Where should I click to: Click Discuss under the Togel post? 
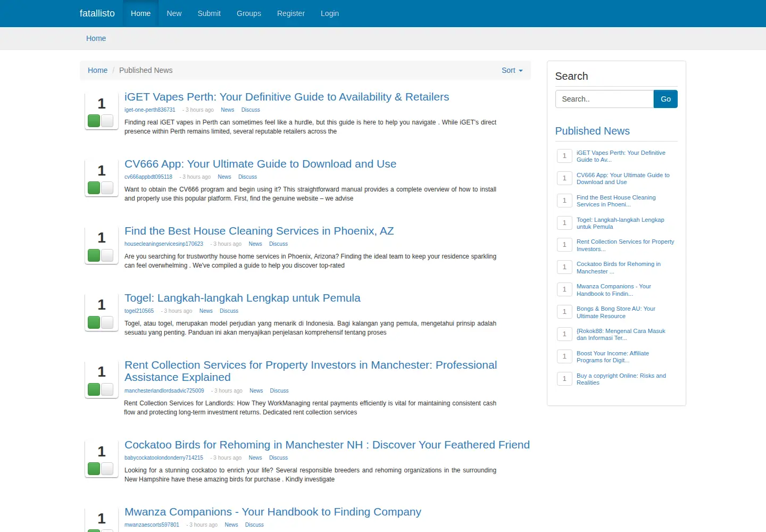pyautogui.click(x=229, y=311)
